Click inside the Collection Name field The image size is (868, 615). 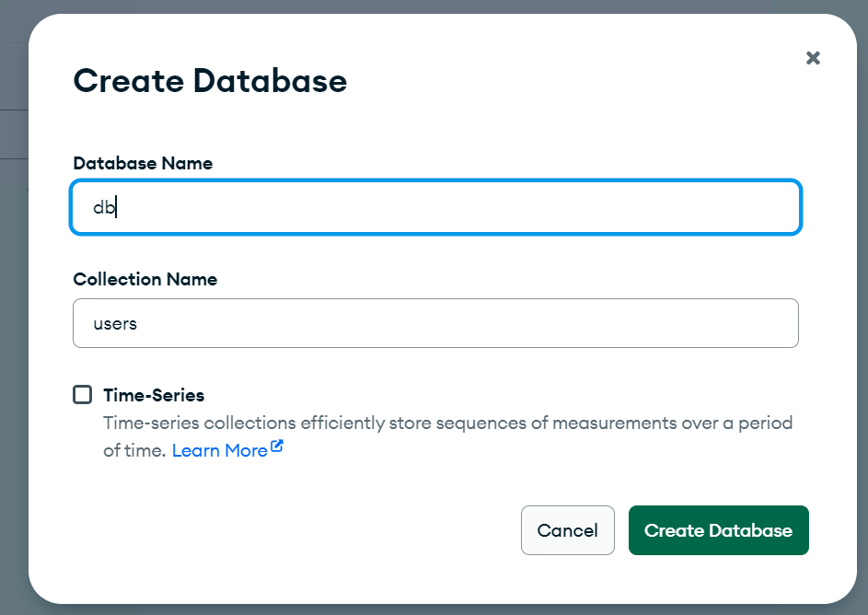click(x=435, y=323)
